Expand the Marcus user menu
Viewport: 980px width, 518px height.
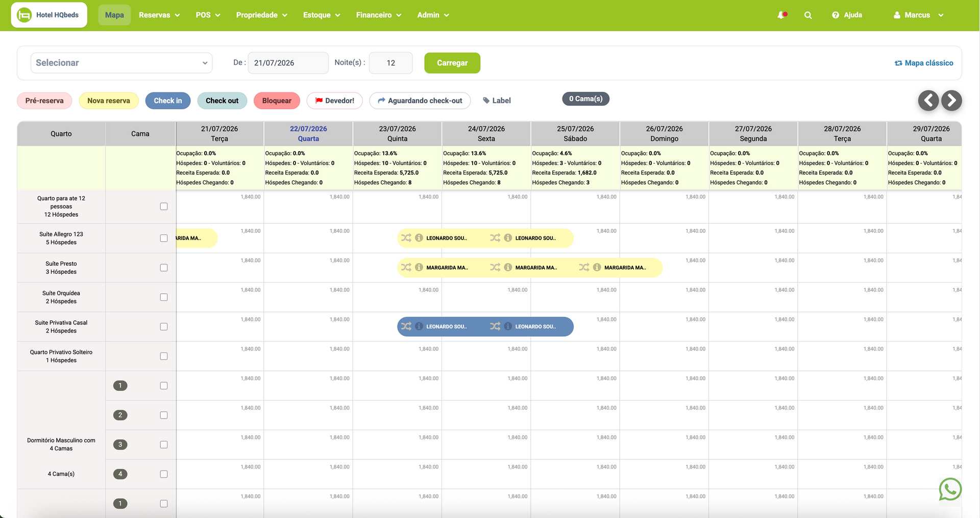pos(919,15)
